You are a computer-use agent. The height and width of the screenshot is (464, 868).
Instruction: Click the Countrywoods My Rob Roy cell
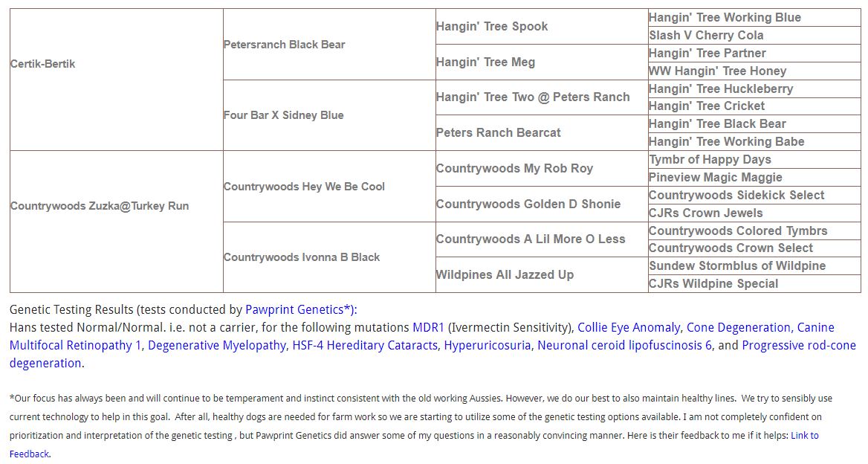click(x=514, y=169)
